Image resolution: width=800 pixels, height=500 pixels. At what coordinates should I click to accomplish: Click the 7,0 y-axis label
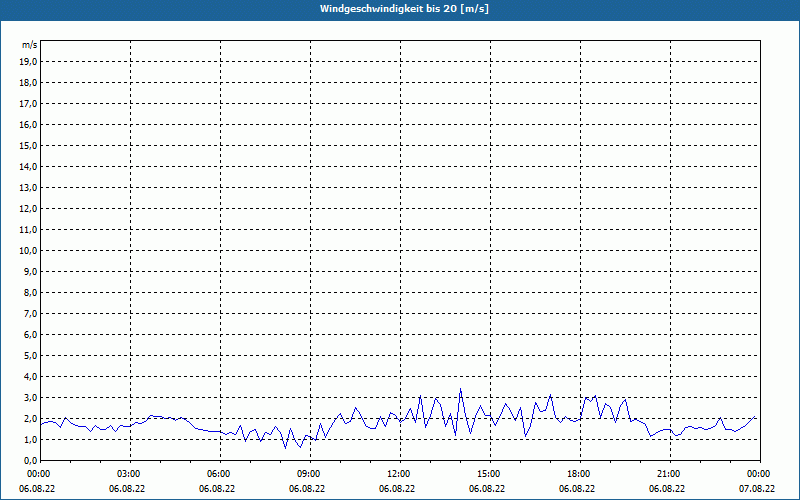coord(31,313)
